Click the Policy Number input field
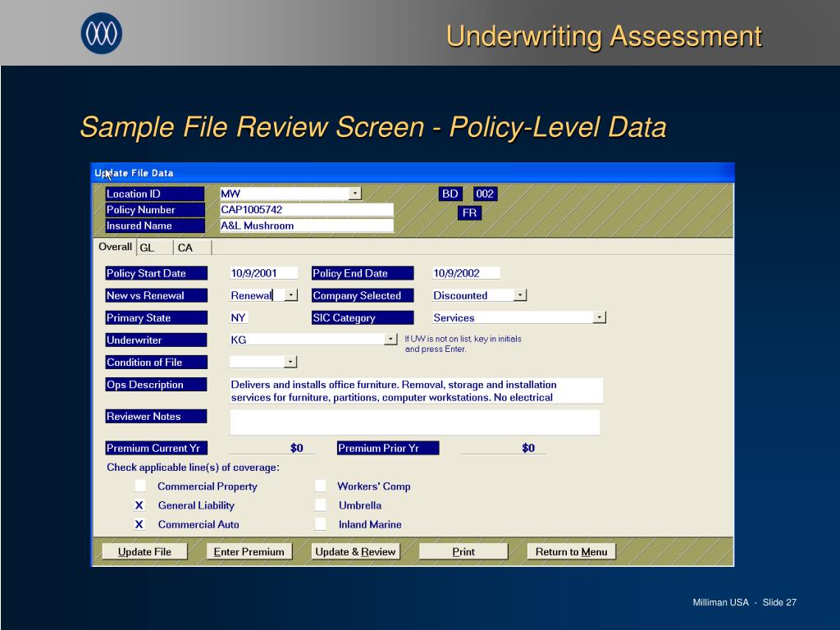The width and height of the screenshot is (840, 630). pyautogui.click(x=307, y=209)
